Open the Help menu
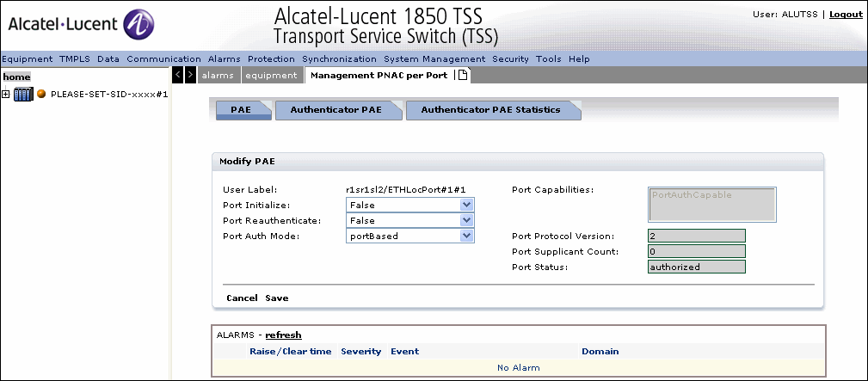 click(579, 58)
